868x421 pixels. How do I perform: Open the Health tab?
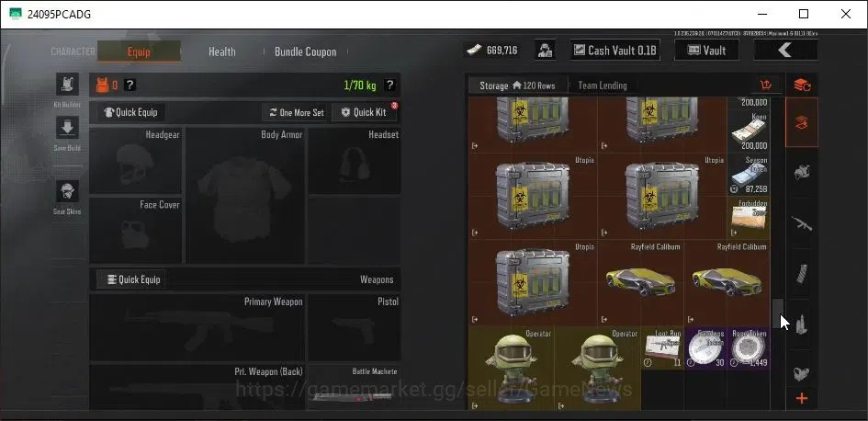click(x=221, y=51)
